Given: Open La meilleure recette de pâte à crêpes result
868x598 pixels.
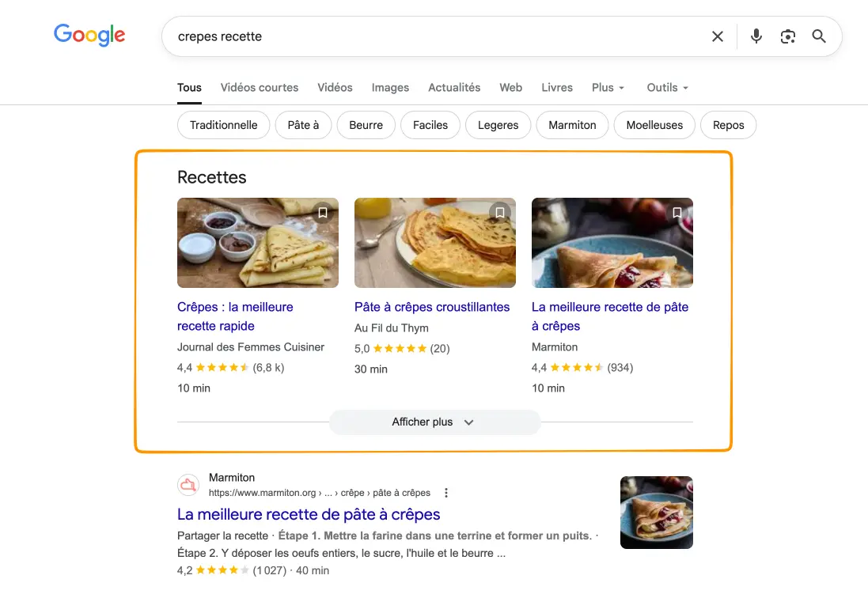Looking at the screenshot, I should point(309,514).
